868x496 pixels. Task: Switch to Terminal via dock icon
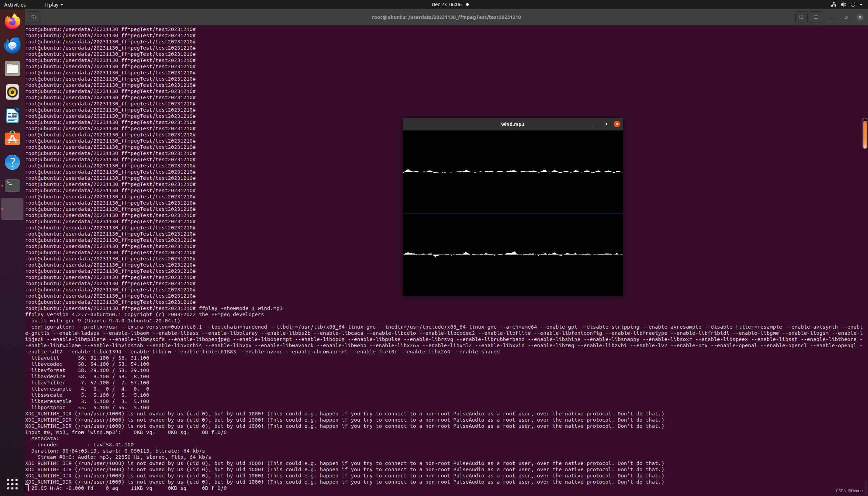[x=12, y=186]
